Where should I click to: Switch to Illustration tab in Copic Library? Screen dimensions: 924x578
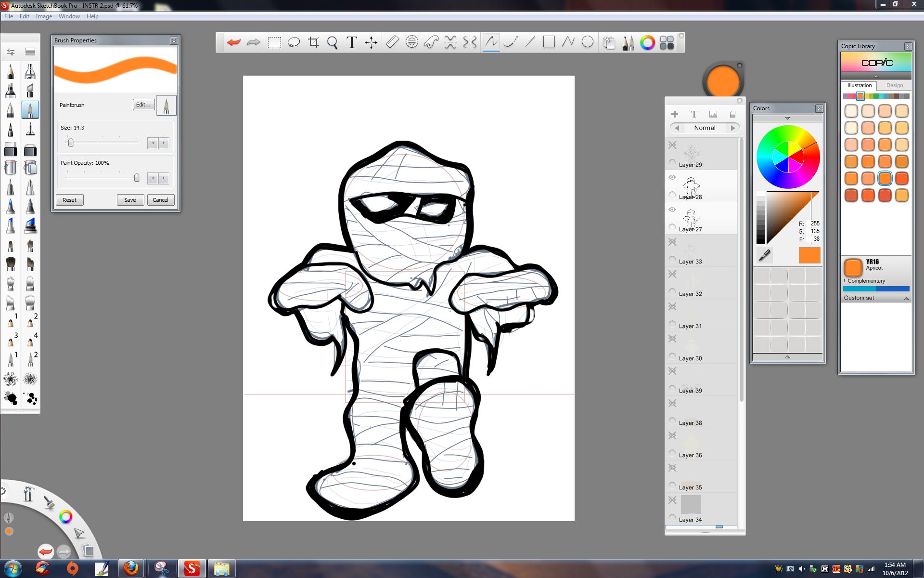click(860, 85)
